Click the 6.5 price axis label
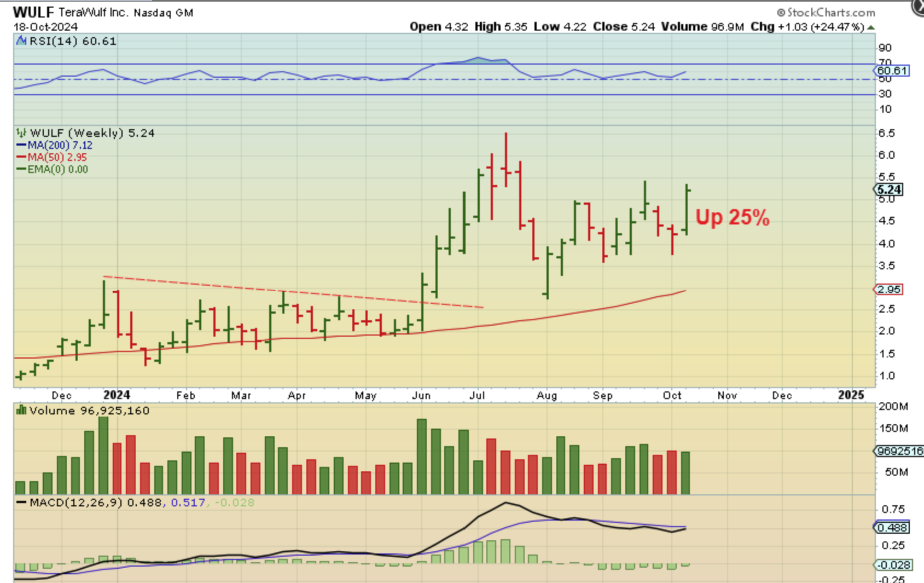The height and width of the screenshot is (583, 924). point(887,134)
